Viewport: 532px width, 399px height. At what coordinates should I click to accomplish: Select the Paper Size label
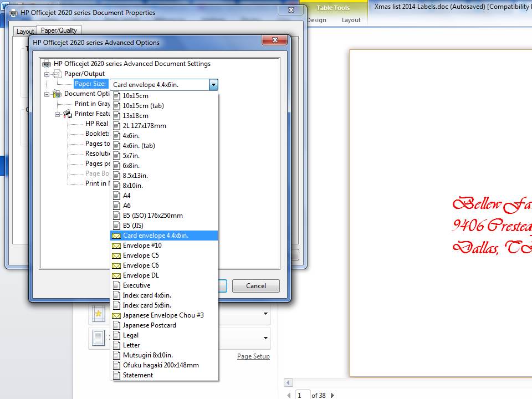(x=90, y=84)
